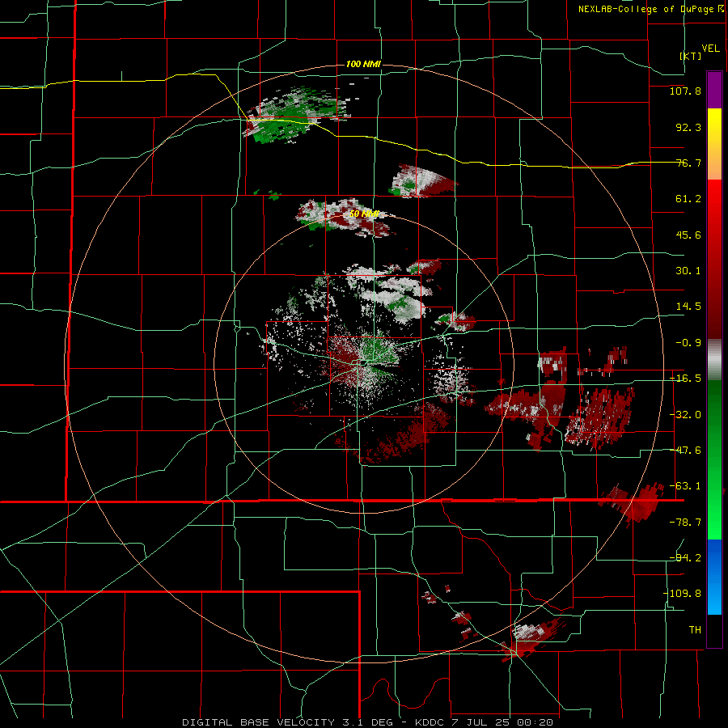
Task: Select the -16.5 scale value
Action: [685, 379]
